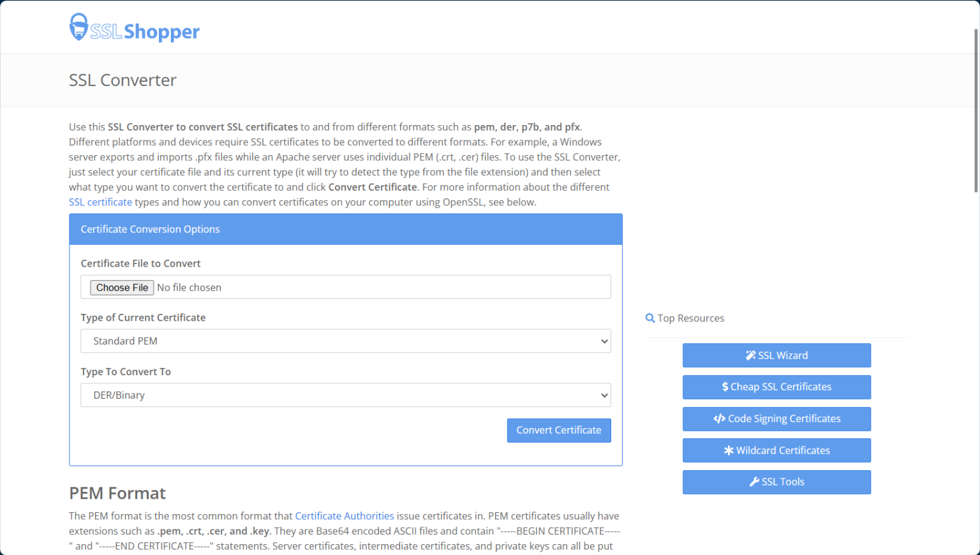Follow the Certificate Authorities link
The height and width of the screenshot is (555, 980).
click(x=345, y=515)
